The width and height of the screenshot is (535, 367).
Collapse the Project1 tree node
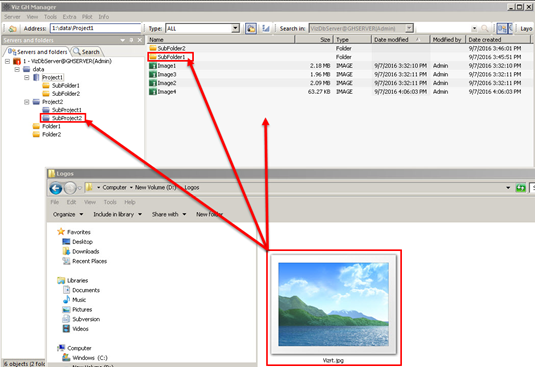[27, 77]
